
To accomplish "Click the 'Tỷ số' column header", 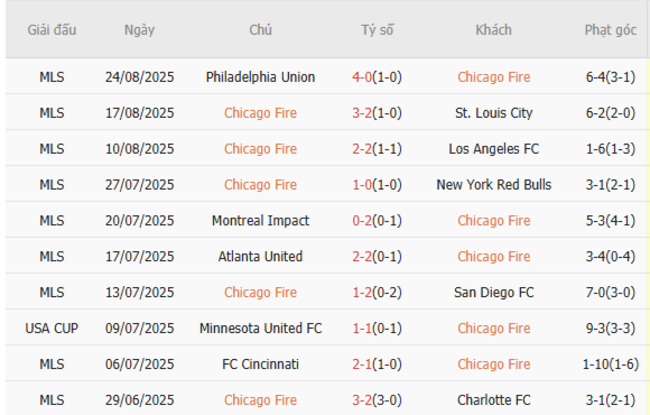I will click(x=377, y=30).
